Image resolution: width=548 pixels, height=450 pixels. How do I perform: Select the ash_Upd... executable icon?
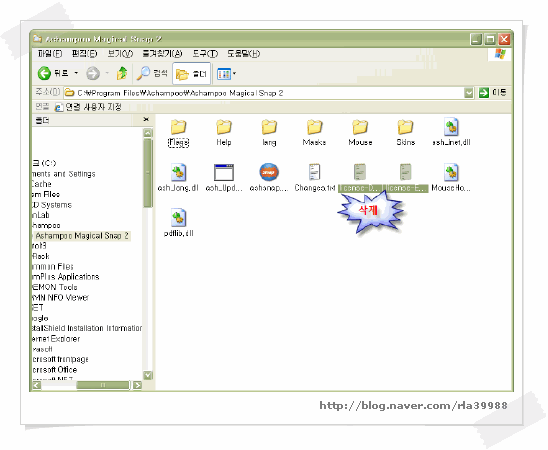(224, 172)
